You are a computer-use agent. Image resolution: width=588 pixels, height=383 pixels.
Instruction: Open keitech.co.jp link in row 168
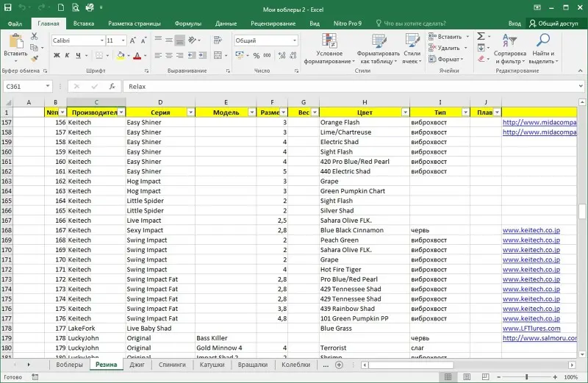click(531, 230)
